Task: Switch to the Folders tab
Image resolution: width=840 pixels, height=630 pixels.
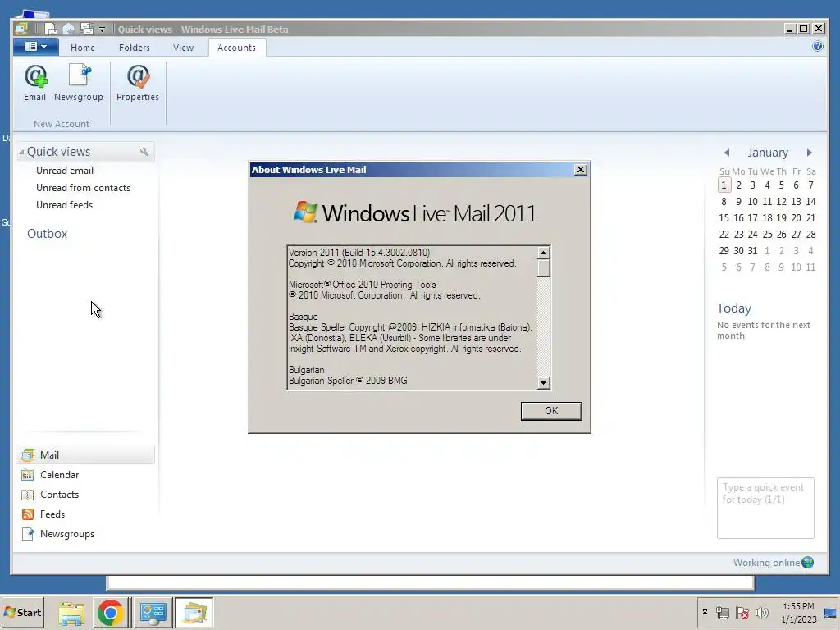Action: 135,48
